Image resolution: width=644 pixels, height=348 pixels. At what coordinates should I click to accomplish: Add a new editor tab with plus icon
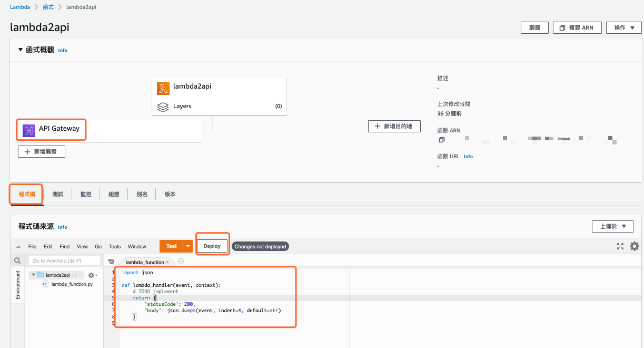[181, 262]
